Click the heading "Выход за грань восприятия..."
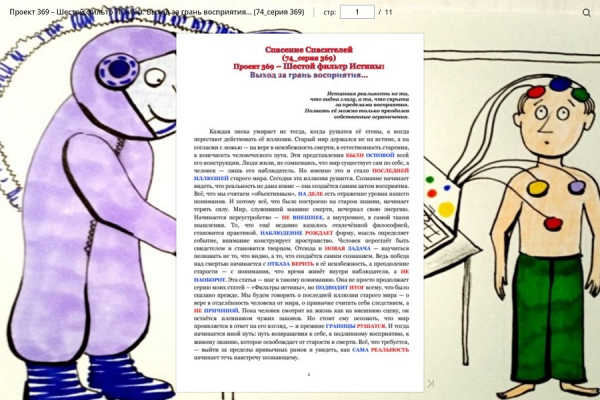Screen dimensions: 600x400 pyautogui.click(x=309, y=75)
